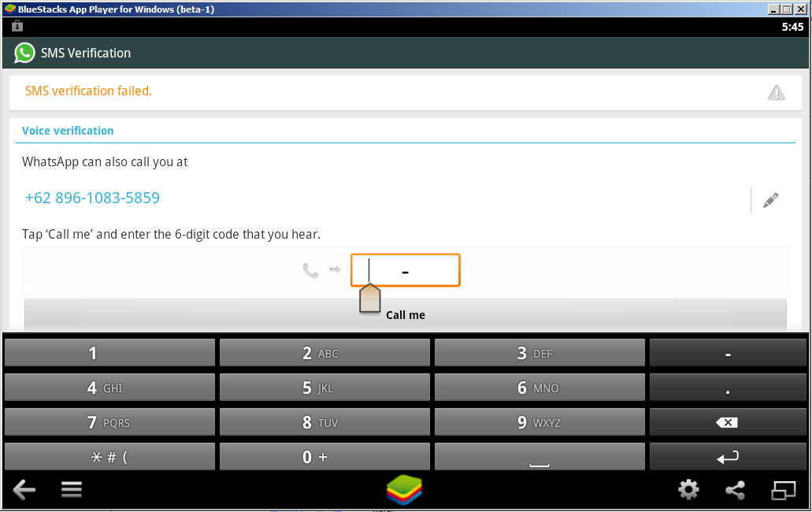The image size is (812, 512).
Task: Click the 'Voice verification' heading
Action: pos(68,131)
